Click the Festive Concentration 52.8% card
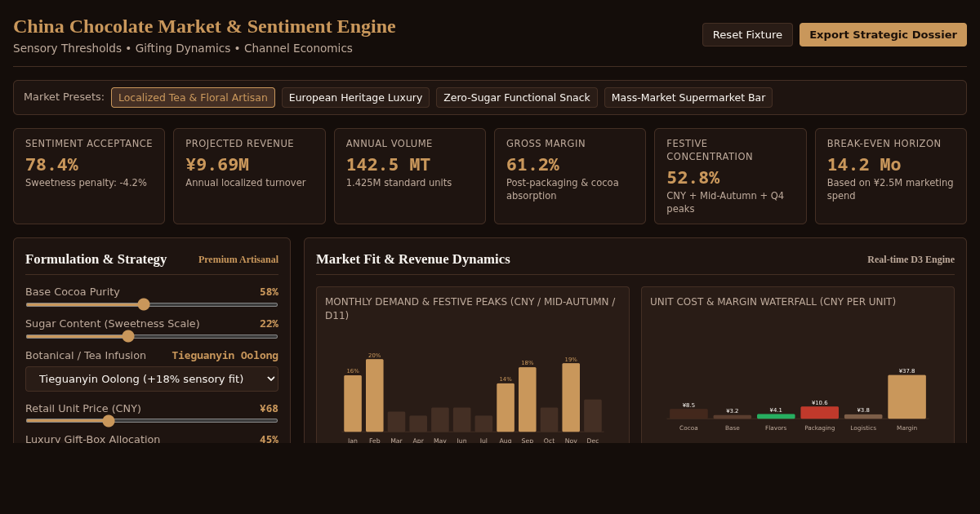The image size is (980, 514). point(730,176)
